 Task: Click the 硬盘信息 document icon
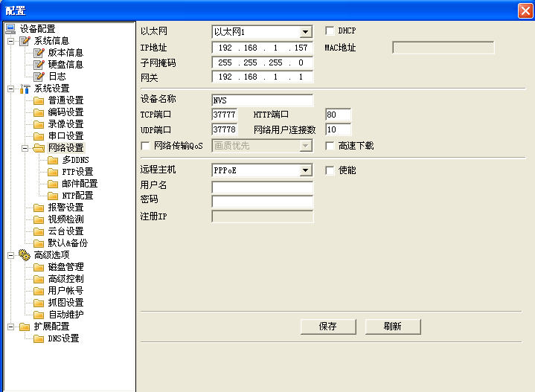click(x=39, y=65)
